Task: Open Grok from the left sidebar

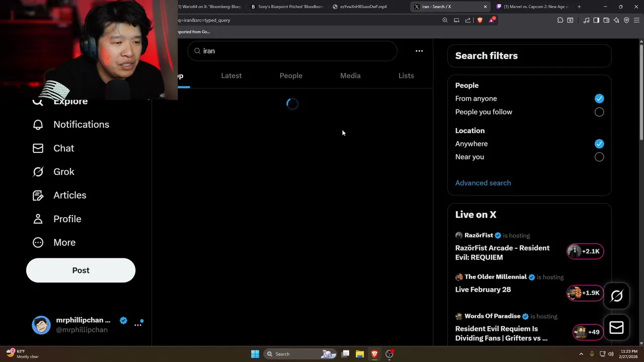Action: click(53, 171)
